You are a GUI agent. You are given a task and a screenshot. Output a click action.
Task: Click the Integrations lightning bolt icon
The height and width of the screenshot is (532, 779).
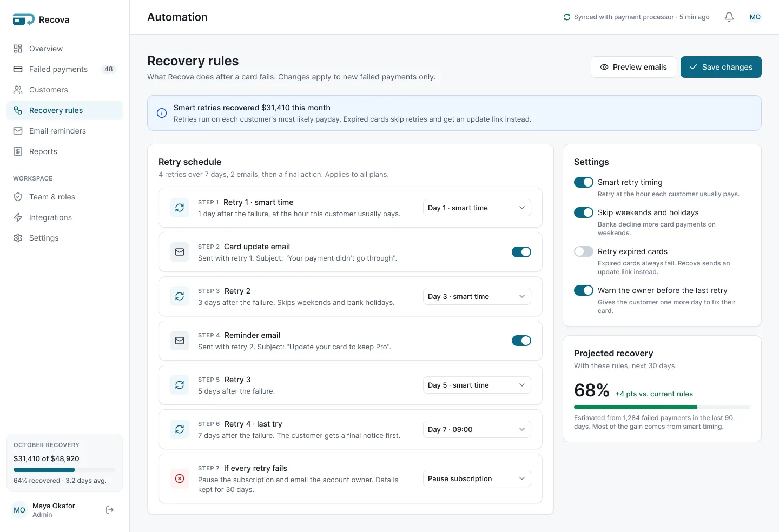pos(18,217)
